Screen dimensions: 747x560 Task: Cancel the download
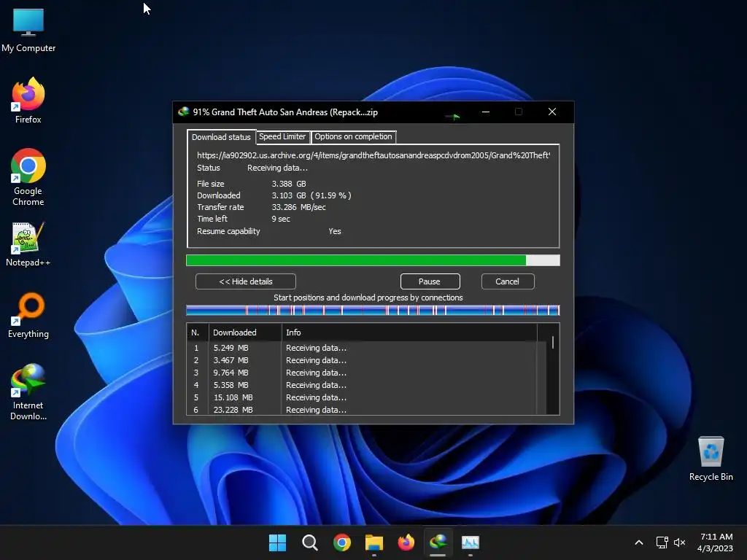508,281
